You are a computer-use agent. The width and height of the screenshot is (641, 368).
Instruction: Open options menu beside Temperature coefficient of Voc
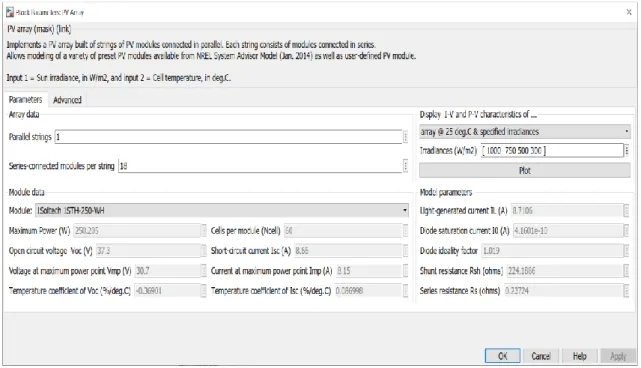pyautogui.click(x=204, y=291)
